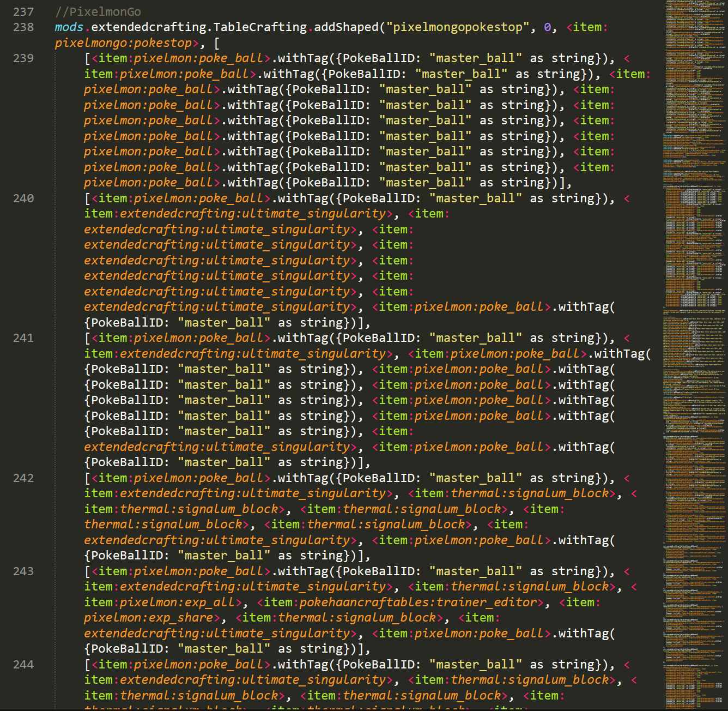Click the 'mods' keyword on line 238
Image resolution: width=728 pixels, height=711 pixels.
pos(69,27)
